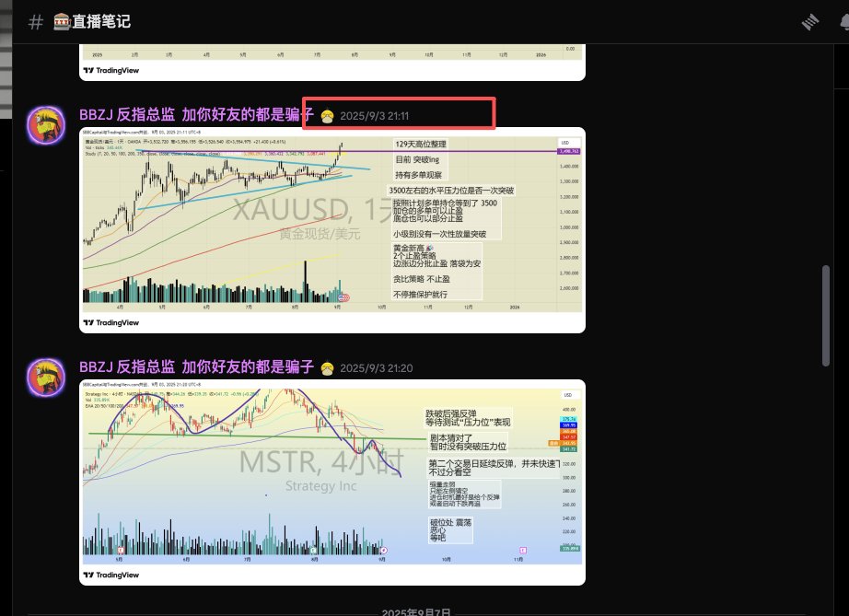Viewport: 849px width, 616px height.
Task: Open the MSTR 4-hour chart image
Action: [x=331, y=482]
